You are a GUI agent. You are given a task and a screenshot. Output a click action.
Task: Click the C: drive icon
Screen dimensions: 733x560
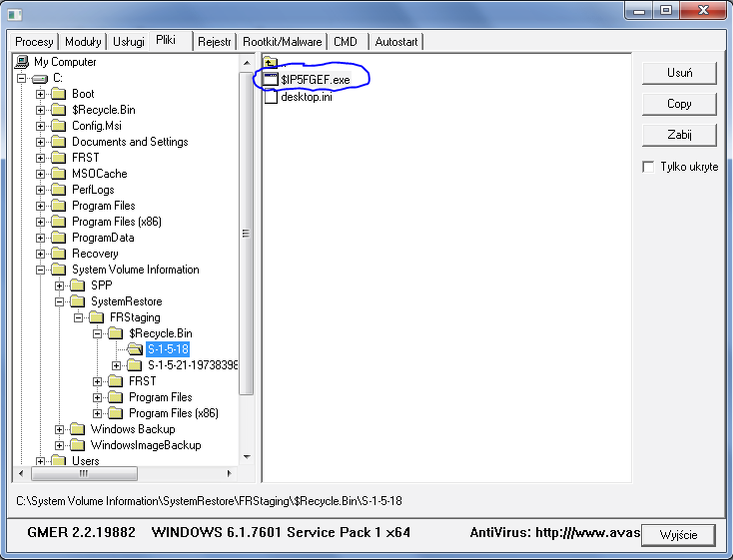tap(40, 79)
